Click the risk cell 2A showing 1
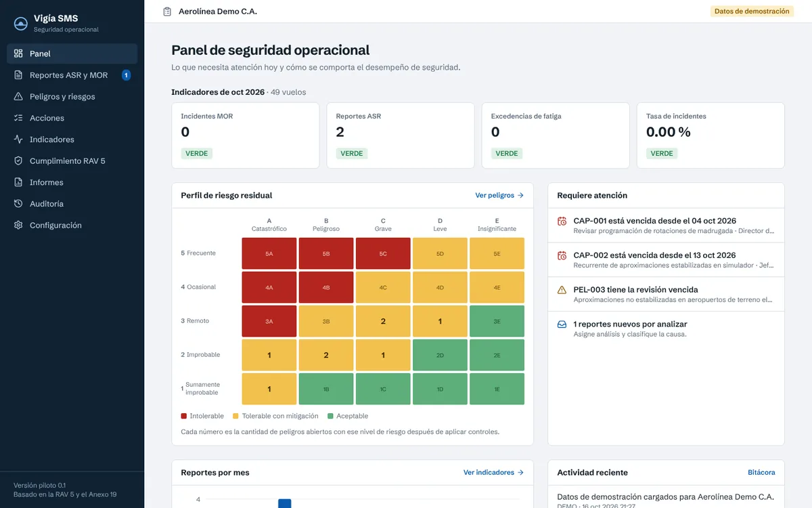Viewport: 812px width, 508px height. coord(269,355)
